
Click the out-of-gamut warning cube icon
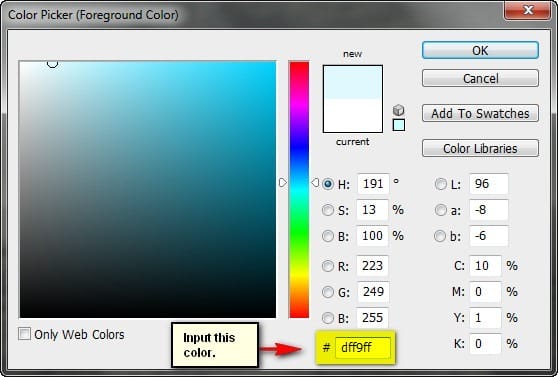399,110
